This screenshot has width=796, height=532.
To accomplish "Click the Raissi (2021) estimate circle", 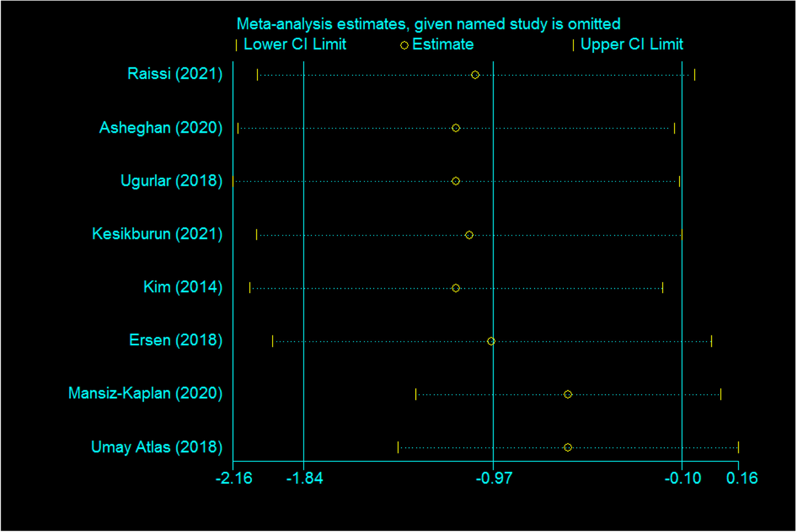I will click(475, 75).
